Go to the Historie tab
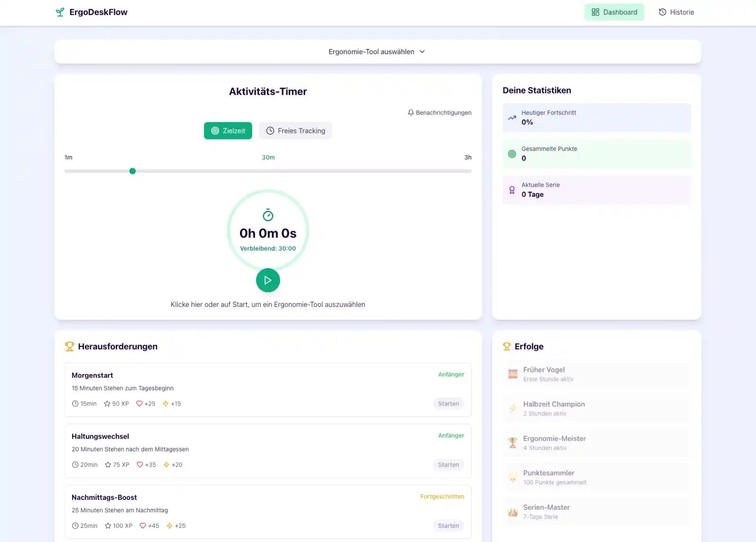 click(x=676, y=12)
